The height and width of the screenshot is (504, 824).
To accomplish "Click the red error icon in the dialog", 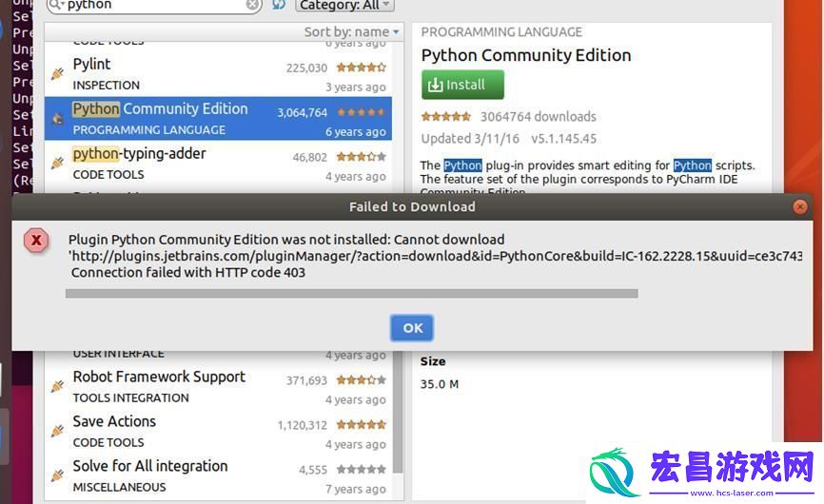I will (x=36, y=241).
